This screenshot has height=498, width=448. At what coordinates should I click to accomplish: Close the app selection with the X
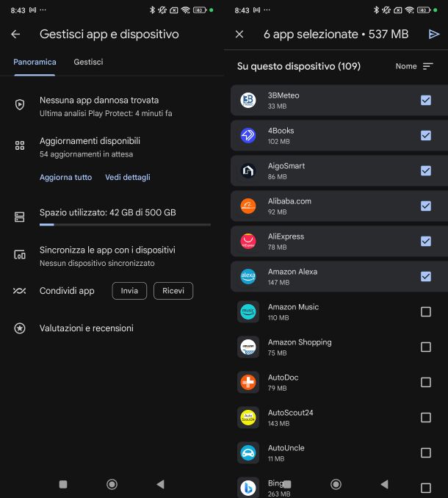point(239,34)
